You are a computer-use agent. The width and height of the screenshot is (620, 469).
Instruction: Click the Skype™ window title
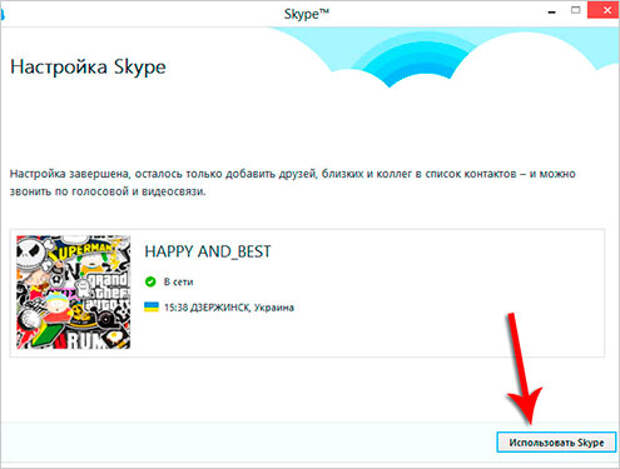(306, 14)
